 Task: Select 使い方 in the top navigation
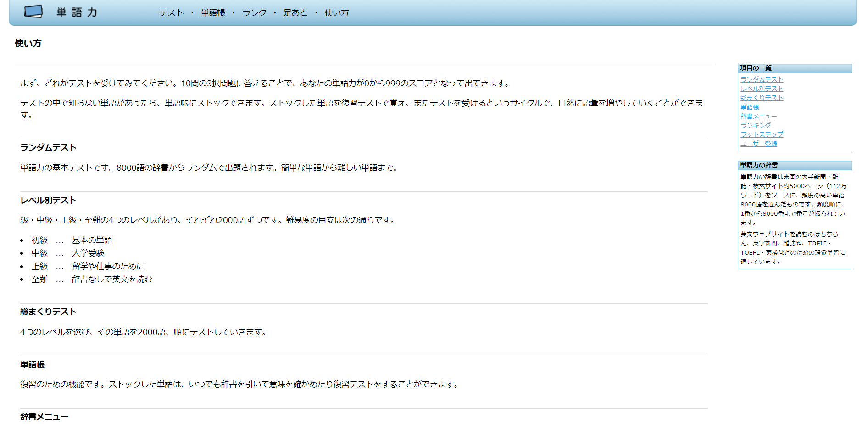(337, 13)
